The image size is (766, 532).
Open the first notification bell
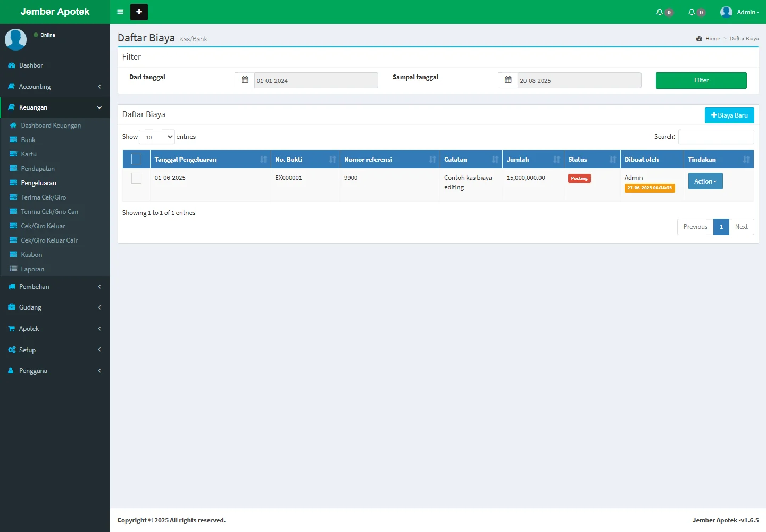[660, 12]
